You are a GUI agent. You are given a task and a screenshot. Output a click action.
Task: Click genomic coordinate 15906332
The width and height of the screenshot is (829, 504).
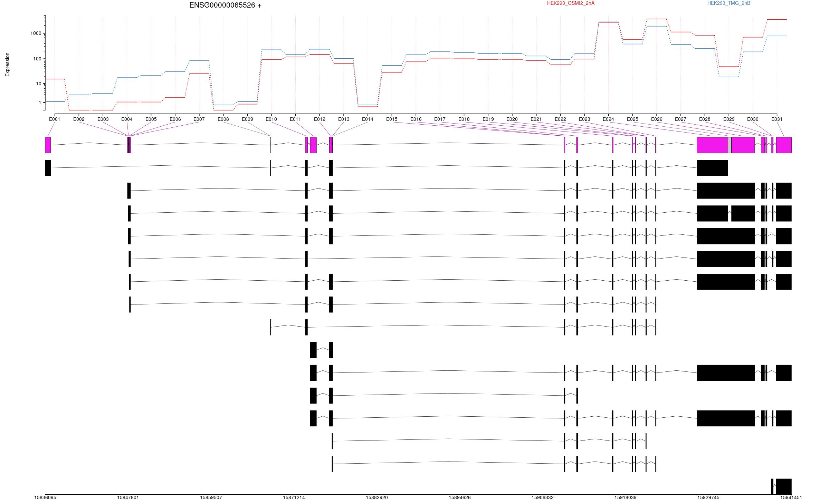pos(543,497)
